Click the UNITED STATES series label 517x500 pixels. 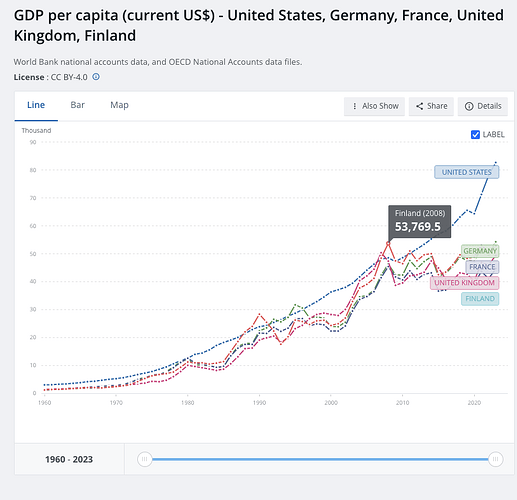(x=467, y=172)
